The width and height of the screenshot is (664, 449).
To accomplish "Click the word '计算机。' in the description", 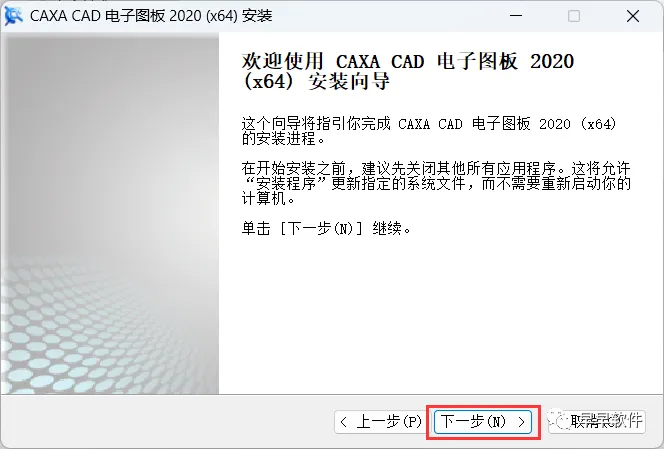I will 268,198.
